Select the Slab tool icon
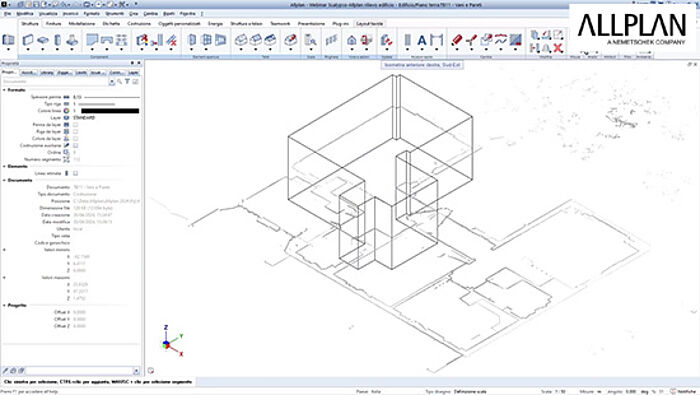The image size is (700, 395). coord(43,40)
